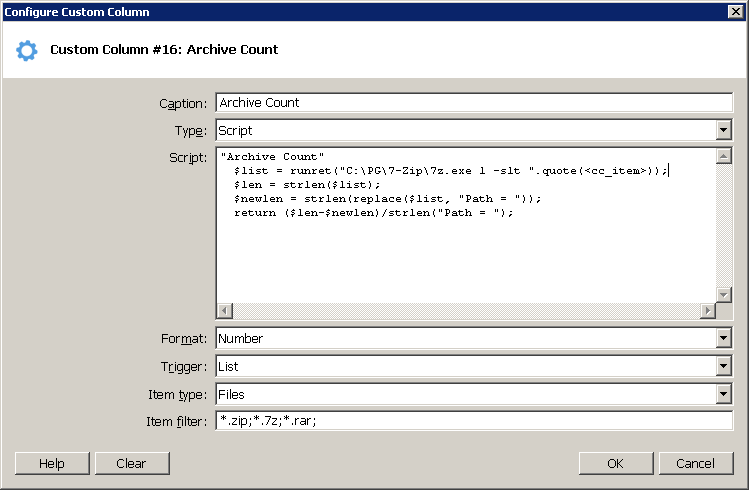Viewport: 749px width, 490px height.
Task: Expand the Format dropdown list
Action: 724,339
